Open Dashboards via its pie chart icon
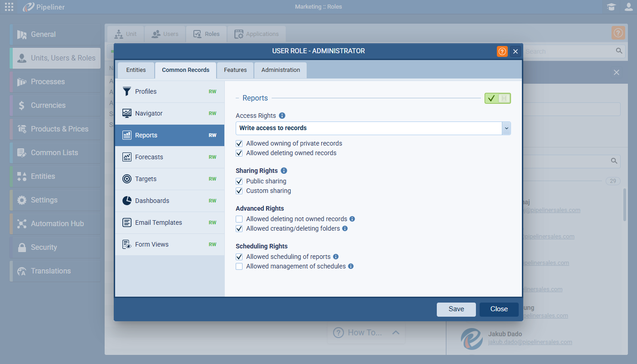The height and width of the screenshot is (364, 637). (127, 201)
